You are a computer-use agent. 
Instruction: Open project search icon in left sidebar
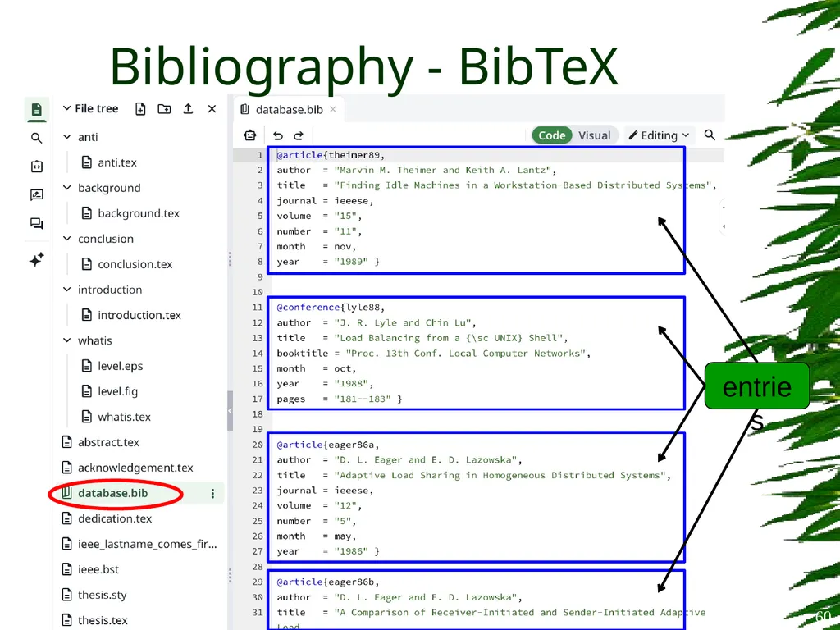click(x=36, y=138)
